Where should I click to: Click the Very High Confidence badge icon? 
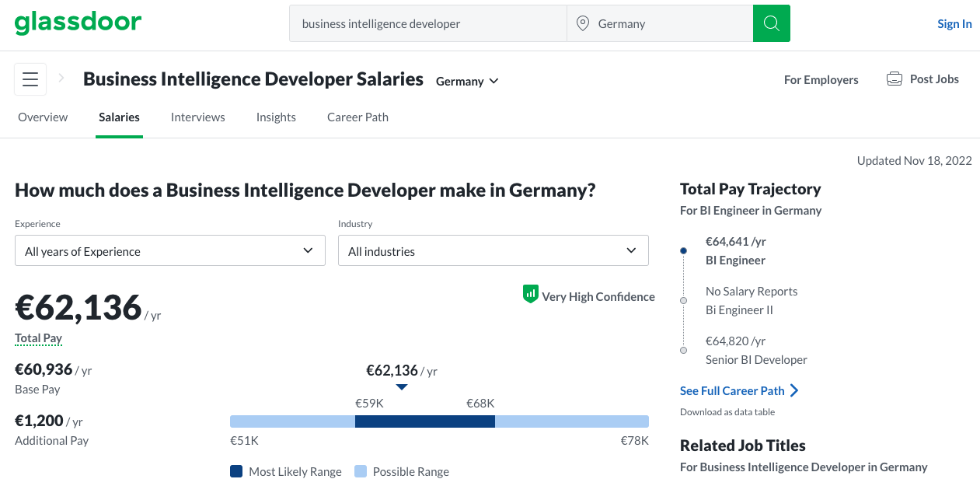(531, 294)
